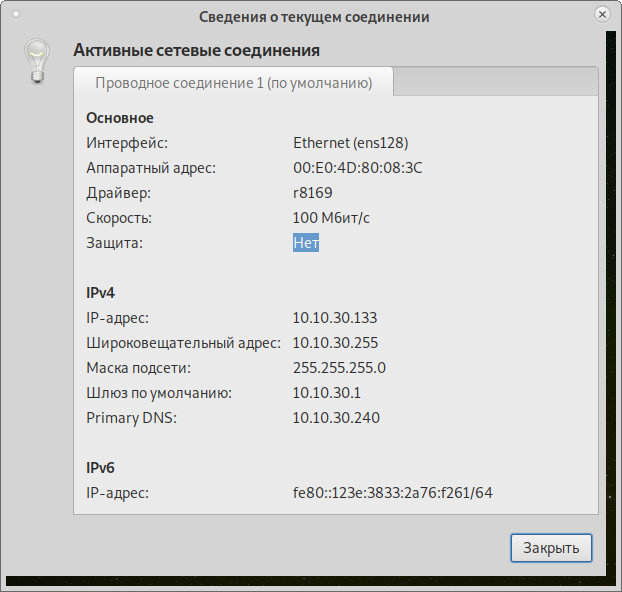Click the "IPv6" section header
Viewport: 622px width, 592px height.
[101, 468]
